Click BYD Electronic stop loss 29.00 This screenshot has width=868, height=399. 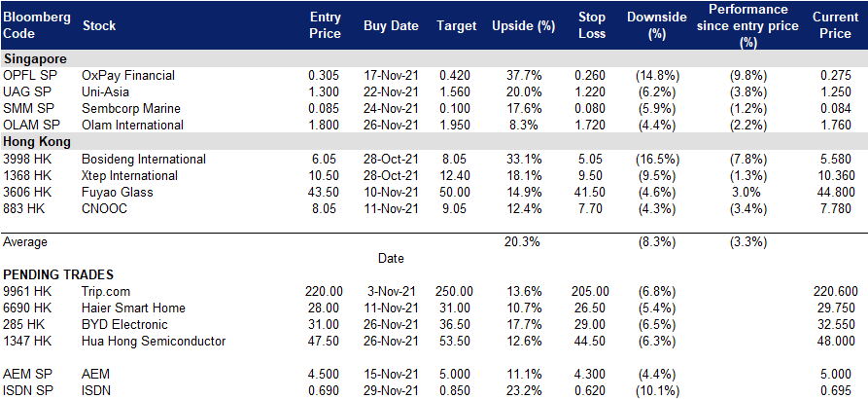(x=591, y=325)
